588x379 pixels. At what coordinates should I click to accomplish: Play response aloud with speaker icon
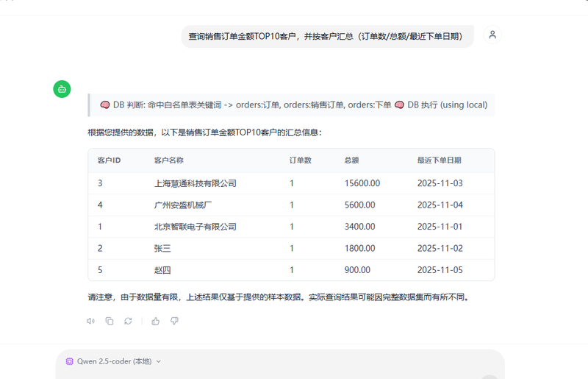90,321
